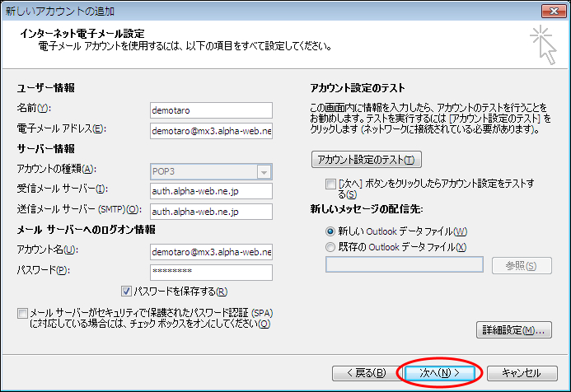Open 詳細設定 dialog button
Viewport: 571px width, 392px height.
(514, 329)
